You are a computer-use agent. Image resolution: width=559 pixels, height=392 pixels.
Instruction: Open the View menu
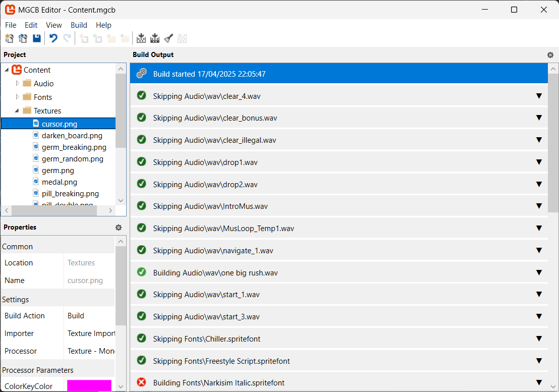coord(54,25)
